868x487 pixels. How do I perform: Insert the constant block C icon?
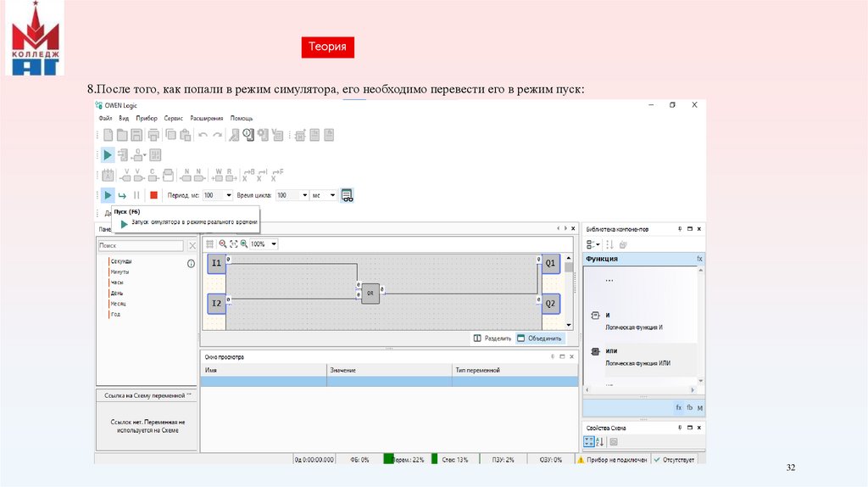tap(153, 176)
